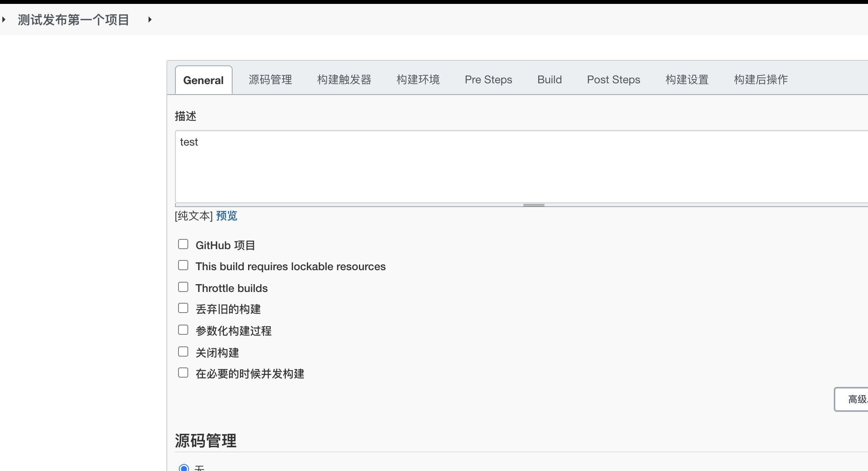
Task: Switch to 源码管理 tab
Action: [270, 80]
